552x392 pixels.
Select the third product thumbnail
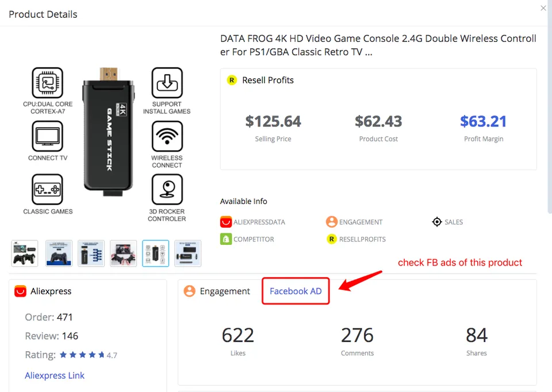click(x=91, y=253)
